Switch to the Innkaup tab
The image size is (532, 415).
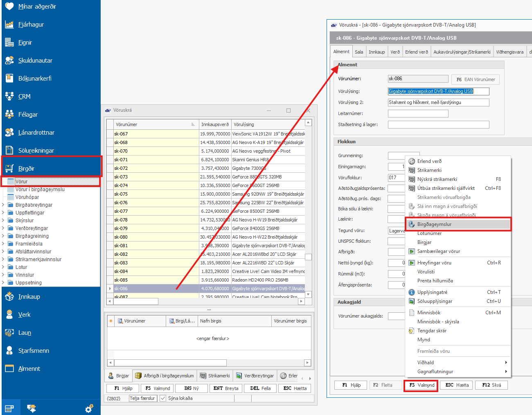pos(376,52)
